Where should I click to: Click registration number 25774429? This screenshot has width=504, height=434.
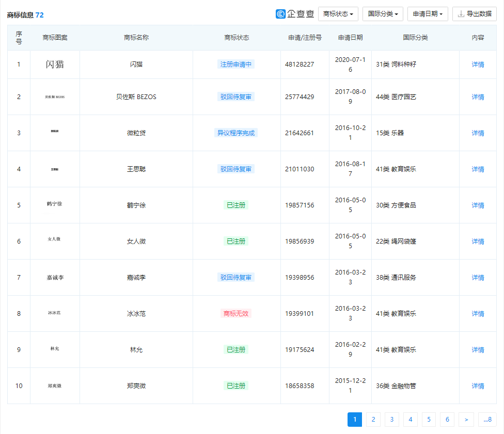[x=300, y=97]
